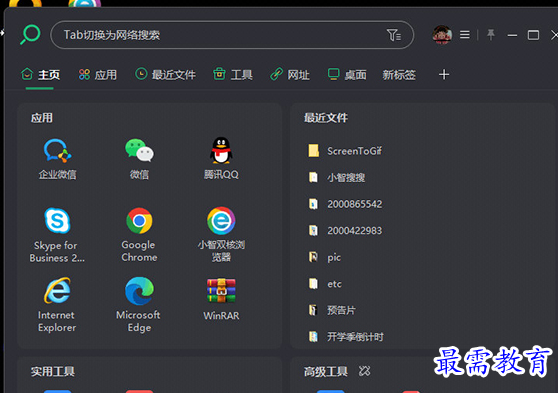Open the 企业微信 app

click(57, 159)
